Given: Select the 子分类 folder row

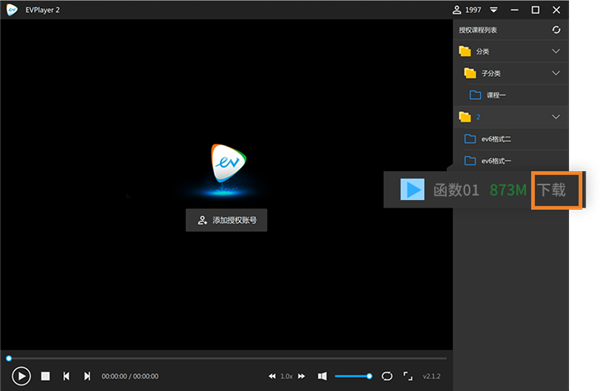Looking at the screenshot, I should 511,73.
